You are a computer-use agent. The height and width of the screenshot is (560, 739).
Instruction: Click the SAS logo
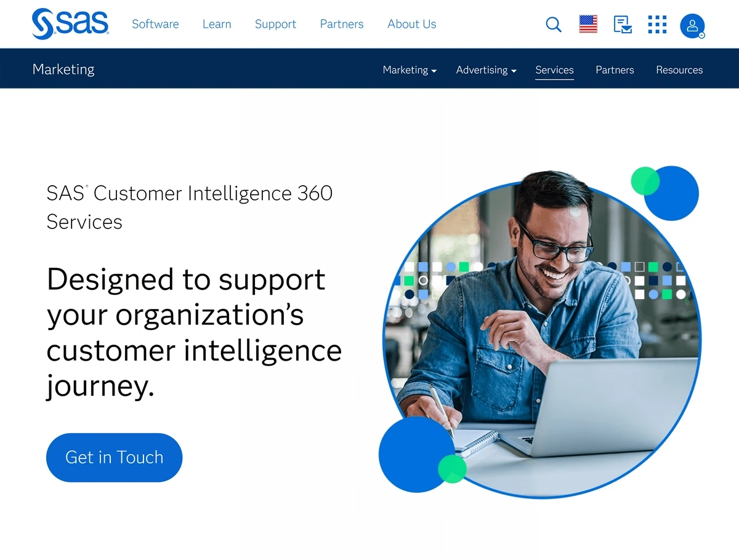(70, 24)
